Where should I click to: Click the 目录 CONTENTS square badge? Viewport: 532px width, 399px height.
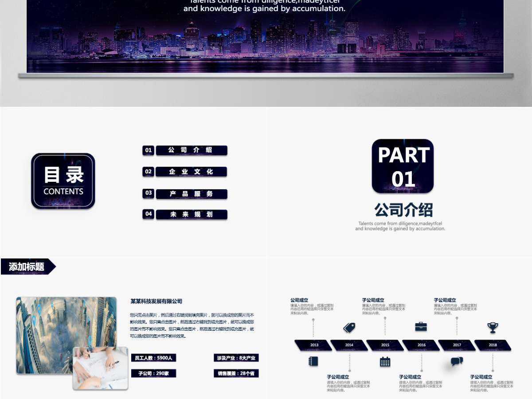pyautogui.click(x=63, y=181)
